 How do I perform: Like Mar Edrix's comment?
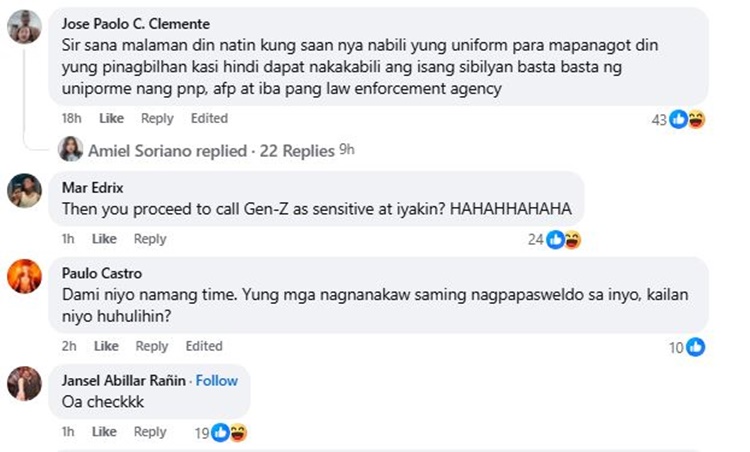point(104,239)
